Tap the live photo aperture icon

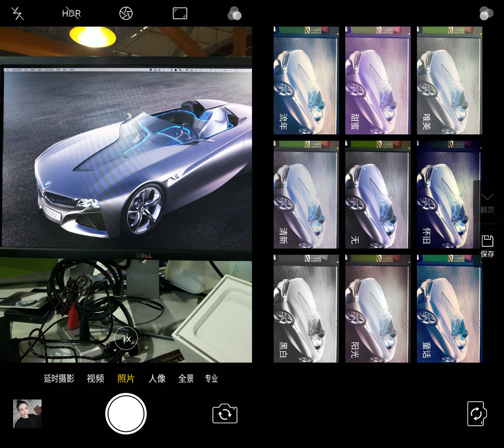(126, 14)
